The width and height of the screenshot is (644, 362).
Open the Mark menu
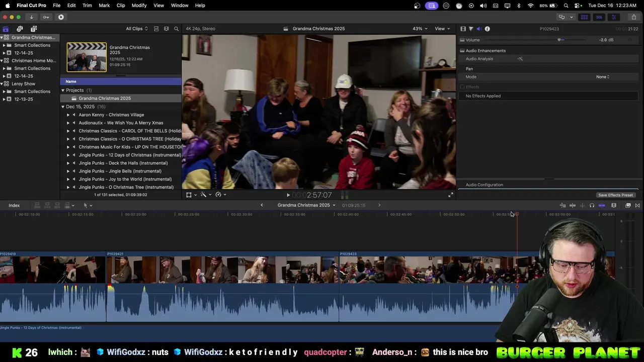(x=104, y=6)
